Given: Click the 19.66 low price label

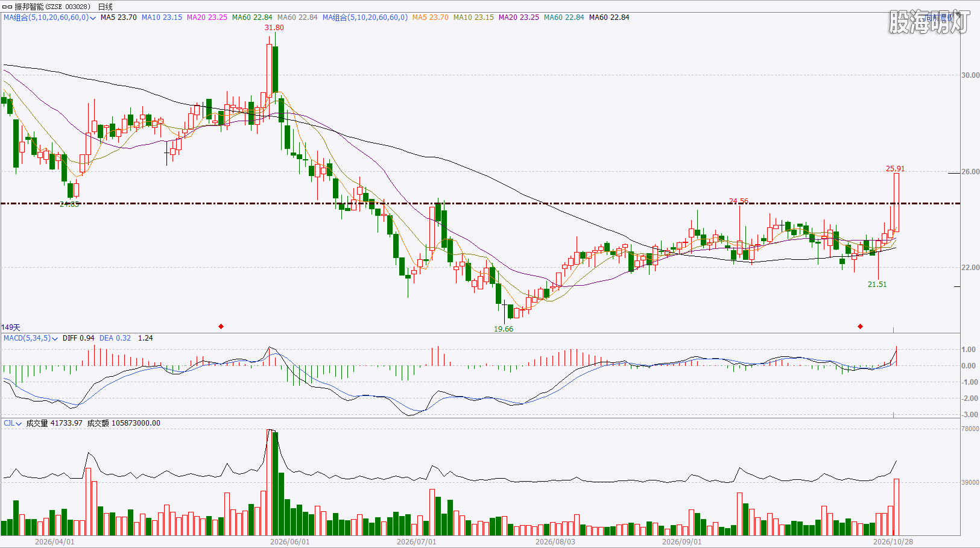Looking at the screenshot, I should 504,329.
